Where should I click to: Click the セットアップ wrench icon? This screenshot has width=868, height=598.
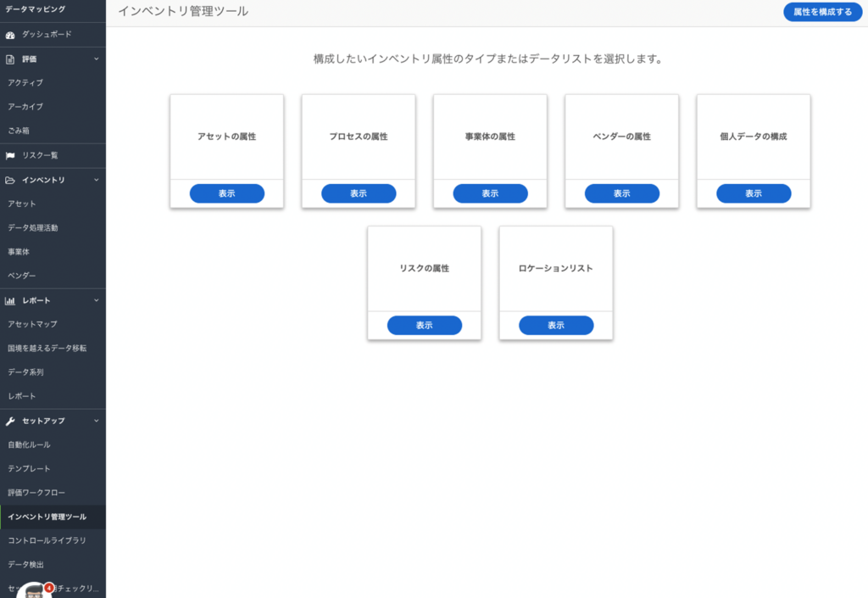point(10,421)
